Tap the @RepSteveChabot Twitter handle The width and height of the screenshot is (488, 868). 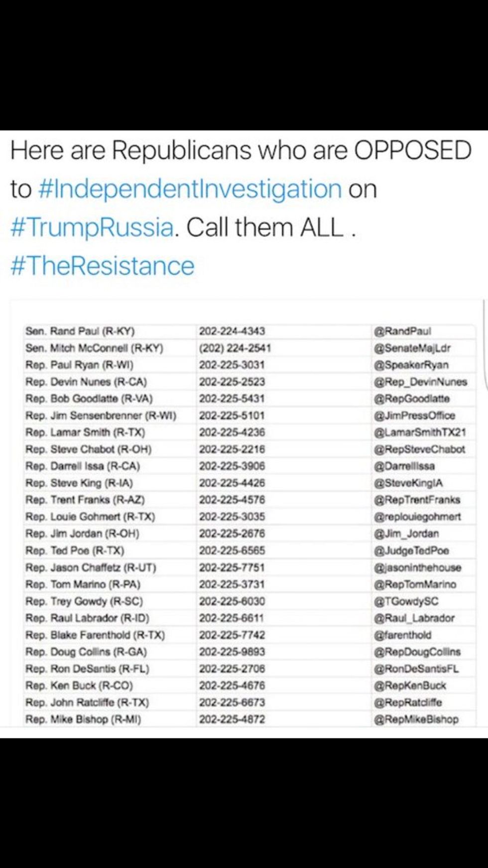[x=419, y=449]
